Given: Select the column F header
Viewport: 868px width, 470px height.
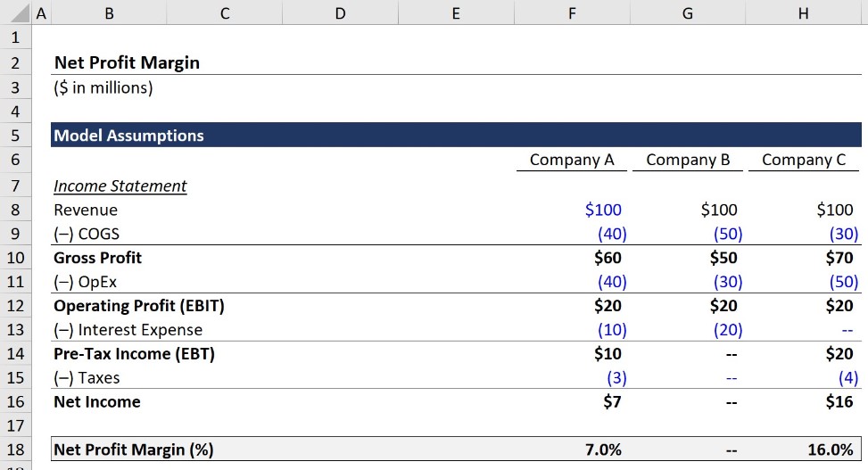Looking at the screenshot, I should (x=571, y=12).
